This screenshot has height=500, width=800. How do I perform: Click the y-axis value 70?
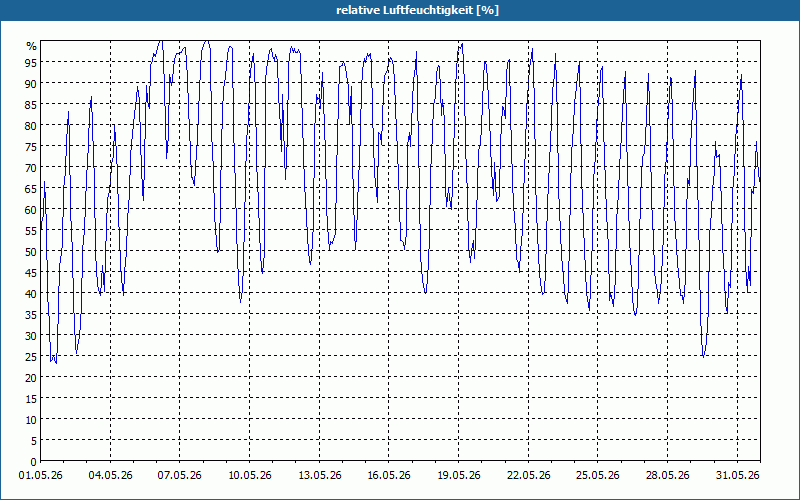[x=31, y=167]
